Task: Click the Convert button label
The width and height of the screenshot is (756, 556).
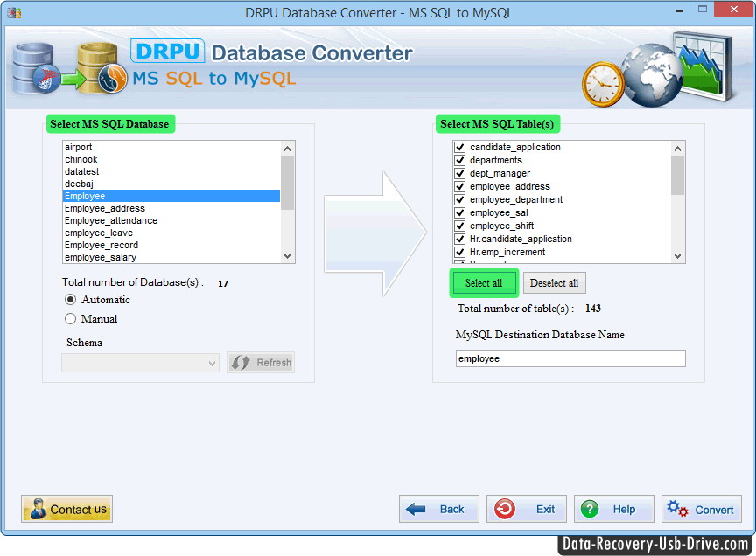Action: [x=714, y=510]
